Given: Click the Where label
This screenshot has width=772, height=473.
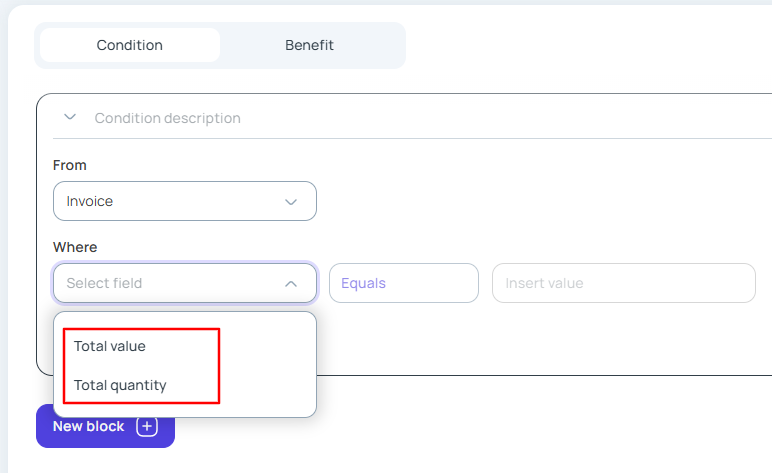Looking at the screenshot, I should [x=75, y=247].
